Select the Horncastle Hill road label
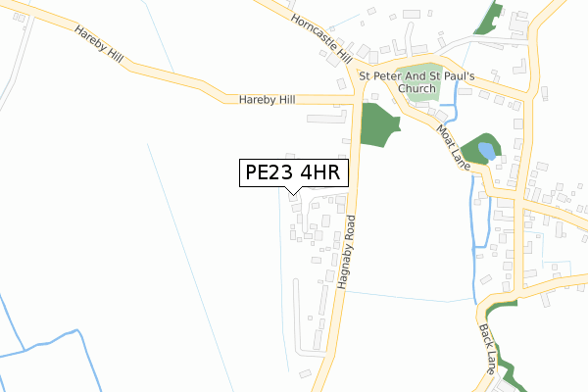 click(321, 38)
